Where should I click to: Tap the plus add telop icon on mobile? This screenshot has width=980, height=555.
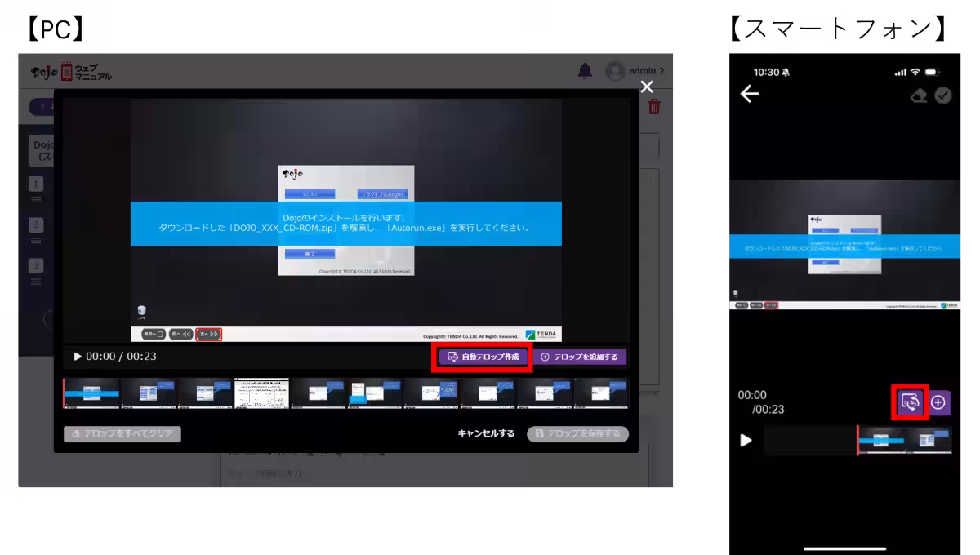939,402
